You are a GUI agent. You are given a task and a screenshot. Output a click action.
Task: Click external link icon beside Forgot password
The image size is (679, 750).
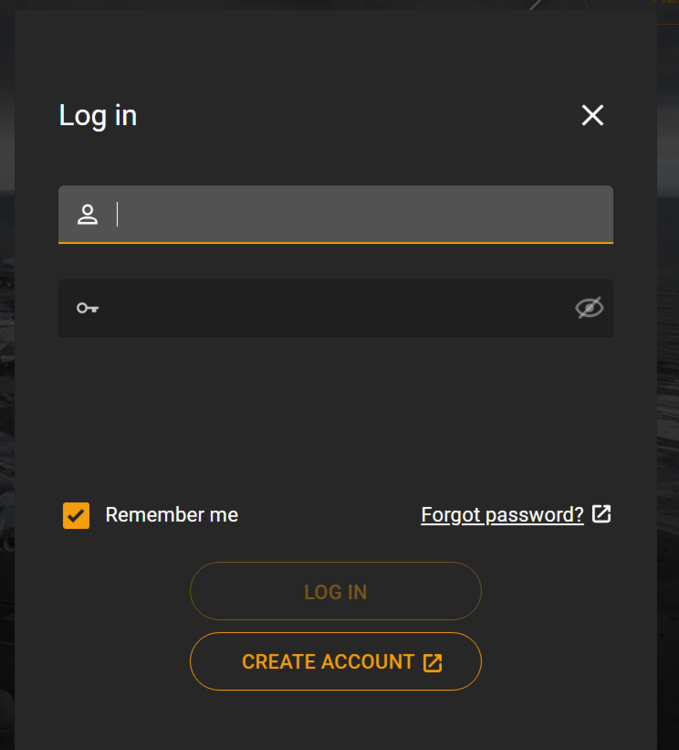[601, 514]
